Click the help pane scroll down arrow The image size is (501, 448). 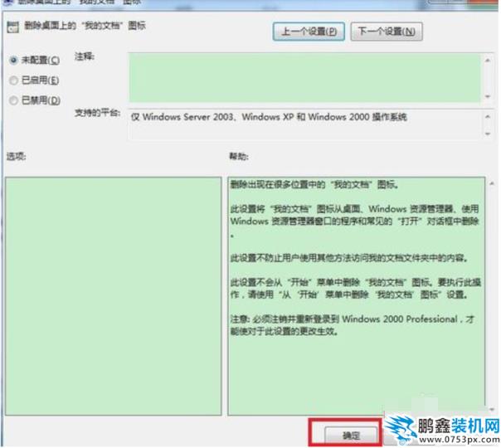pyautogui.click(x=492, y=409)
